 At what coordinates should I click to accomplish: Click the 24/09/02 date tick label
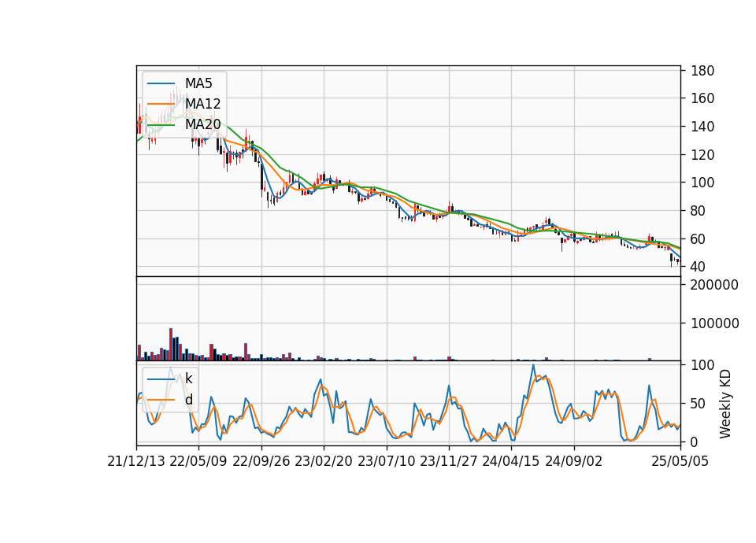574,461
